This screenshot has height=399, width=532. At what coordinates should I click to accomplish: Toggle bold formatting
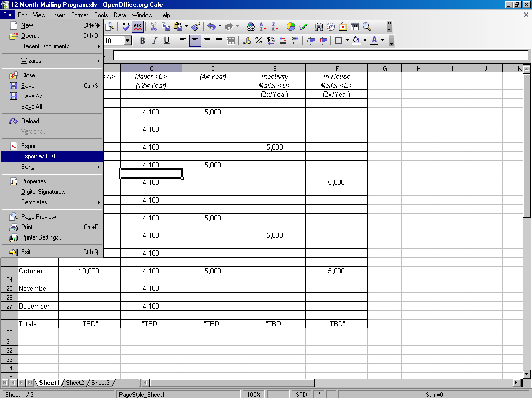point(143,41)
